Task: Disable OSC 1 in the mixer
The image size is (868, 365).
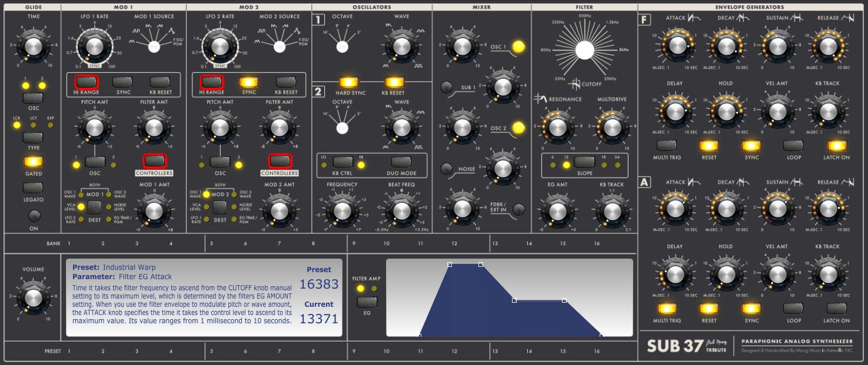Action: click(518, 46)
